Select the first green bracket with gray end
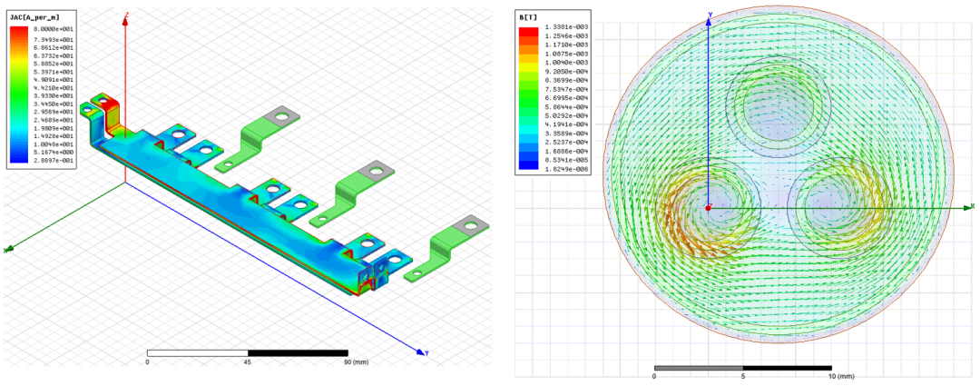The width and height of the screenshot is (980, 386). pos(260,139)
